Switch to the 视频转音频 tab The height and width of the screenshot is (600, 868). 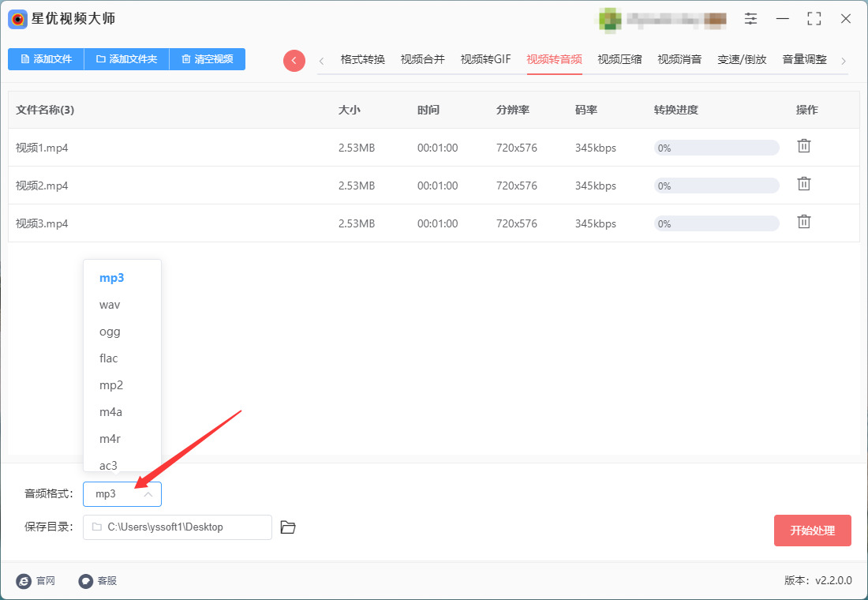coord(554,59)
